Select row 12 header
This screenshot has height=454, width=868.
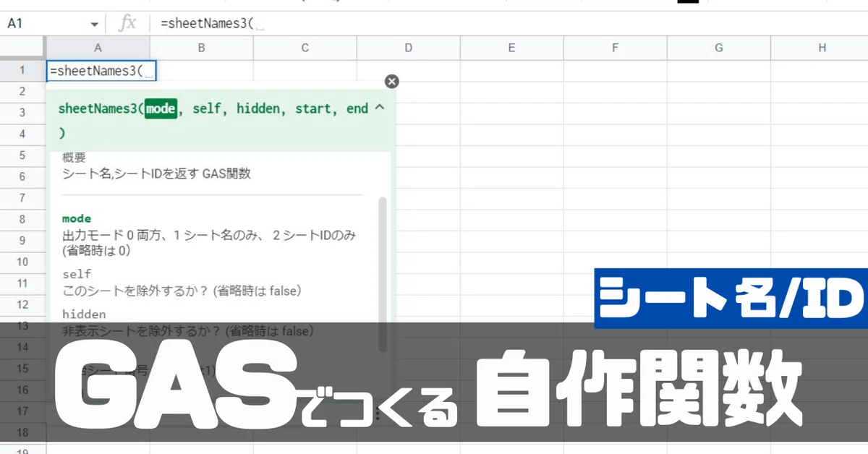click(x=23, y=304)
